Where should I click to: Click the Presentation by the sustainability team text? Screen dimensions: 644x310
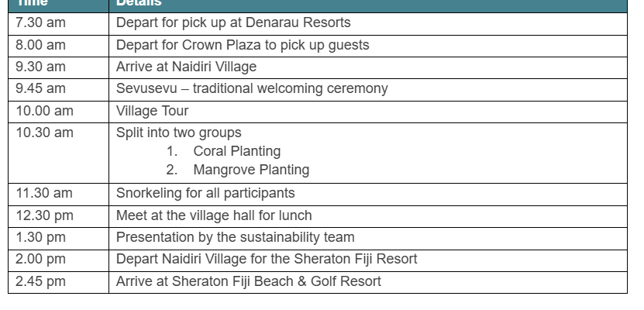[x=235, y=237]
